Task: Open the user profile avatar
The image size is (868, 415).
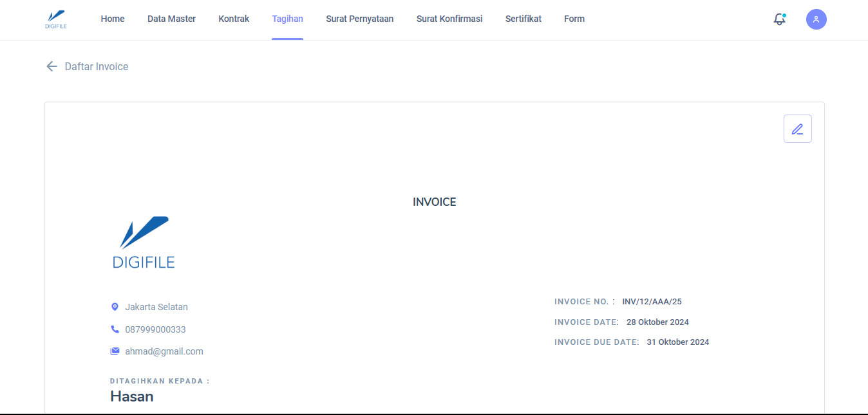Action: (816, 19)
